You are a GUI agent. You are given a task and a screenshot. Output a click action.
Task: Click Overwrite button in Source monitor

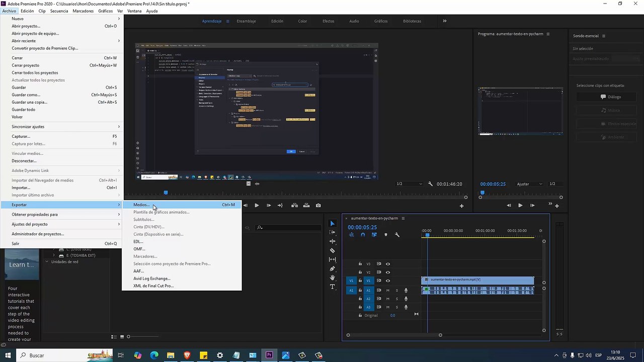(x=306, y=205)
